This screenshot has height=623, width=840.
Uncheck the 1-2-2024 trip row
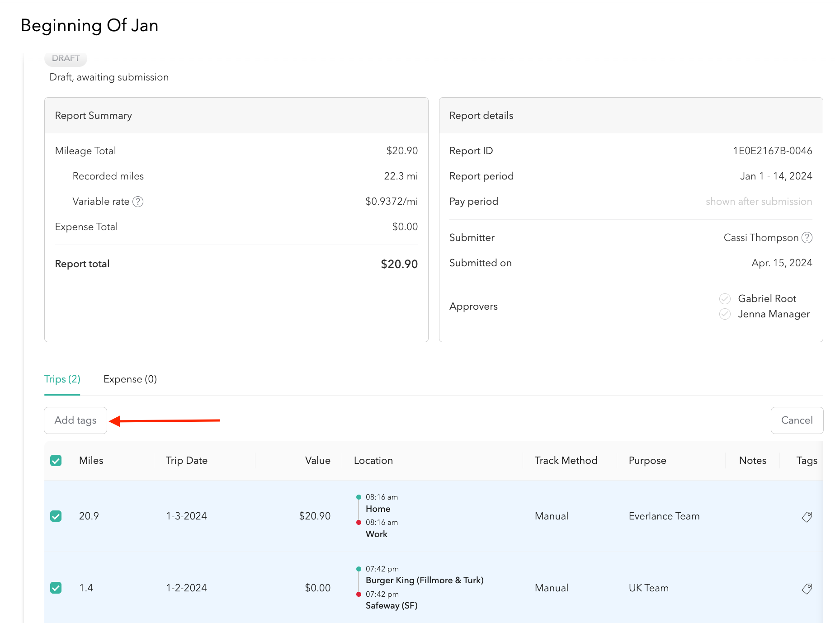(x=56, y=588)
